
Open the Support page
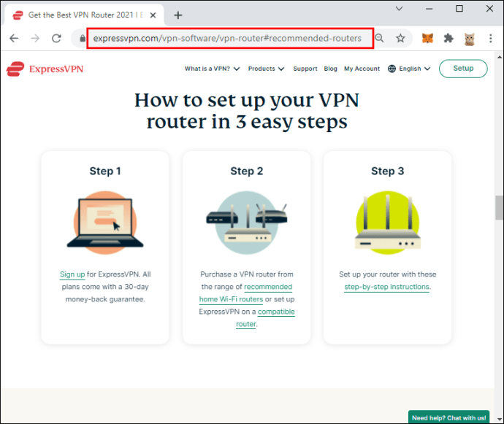point(305,69)
